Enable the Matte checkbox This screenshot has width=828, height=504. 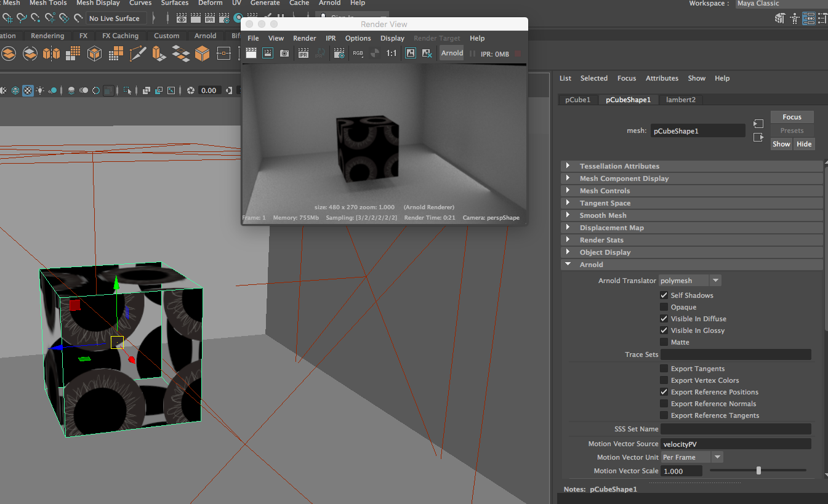pyautogui.click(x=664, y=342)
